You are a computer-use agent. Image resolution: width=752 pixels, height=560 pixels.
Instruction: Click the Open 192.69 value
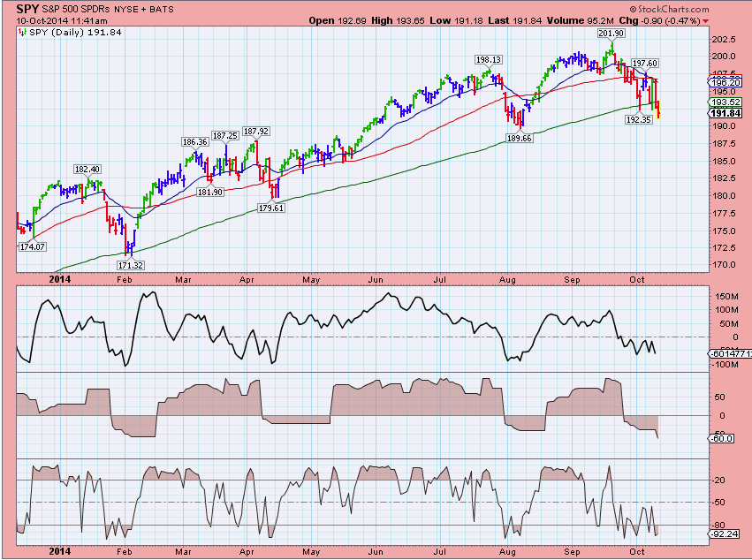click(x=338, y=20)
